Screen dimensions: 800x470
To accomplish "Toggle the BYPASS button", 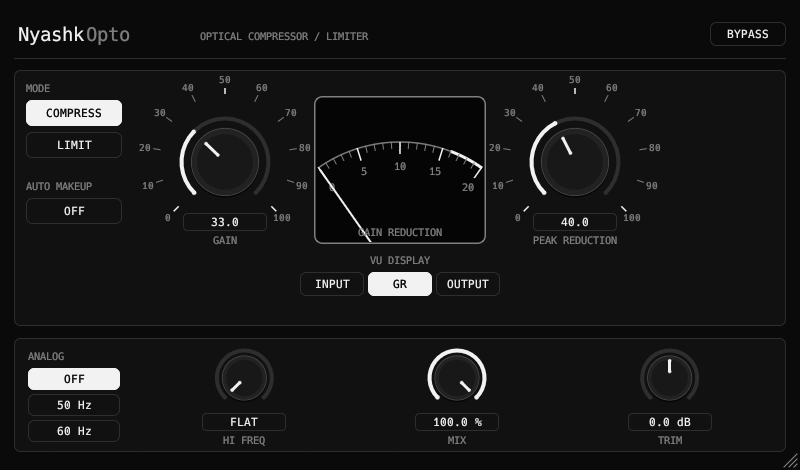I will (747, 34).
